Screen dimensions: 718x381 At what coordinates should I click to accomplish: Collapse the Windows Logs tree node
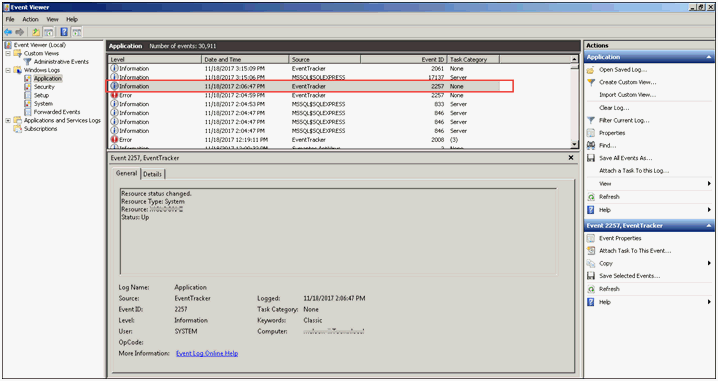click(x=8, y=70)
